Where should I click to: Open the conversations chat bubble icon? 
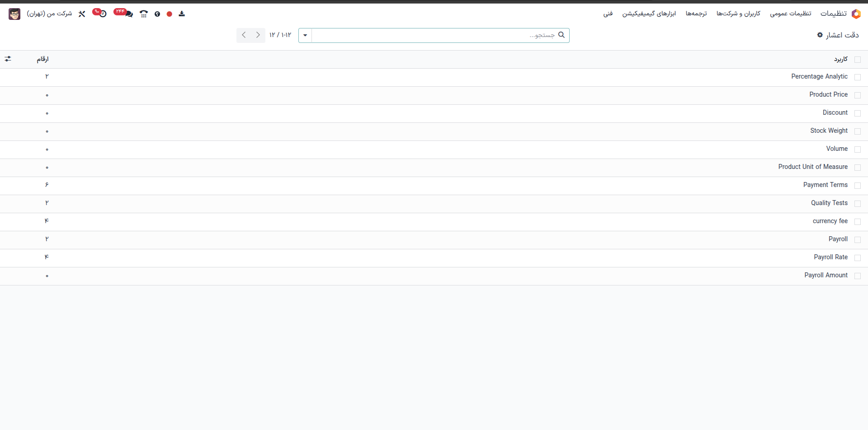(128, 14)
